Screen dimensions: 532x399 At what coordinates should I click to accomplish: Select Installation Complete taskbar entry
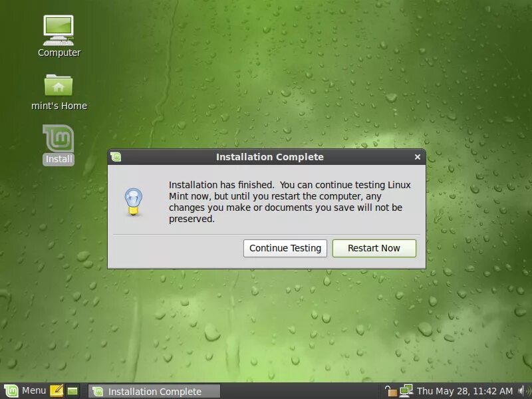(154, 392)
